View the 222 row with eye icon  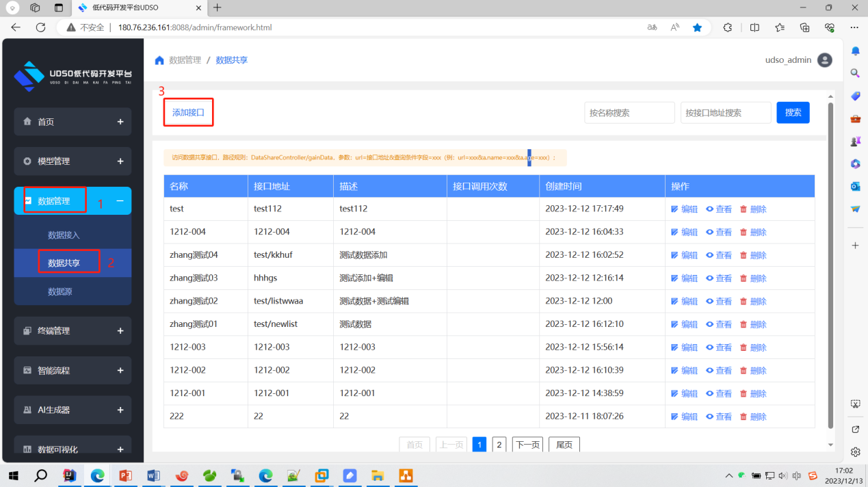[x=709, y=417]
